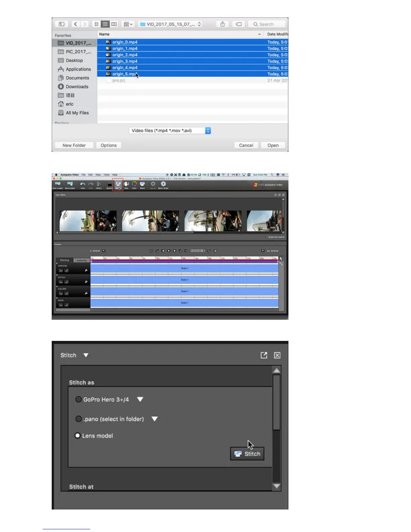Switch Finder dialog to list view

pyautogui.click(x=105, y=24)
